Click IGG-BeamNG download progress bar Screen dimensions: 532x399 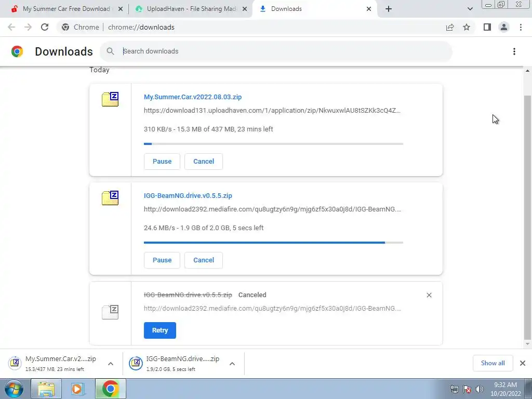coord(273,243)
